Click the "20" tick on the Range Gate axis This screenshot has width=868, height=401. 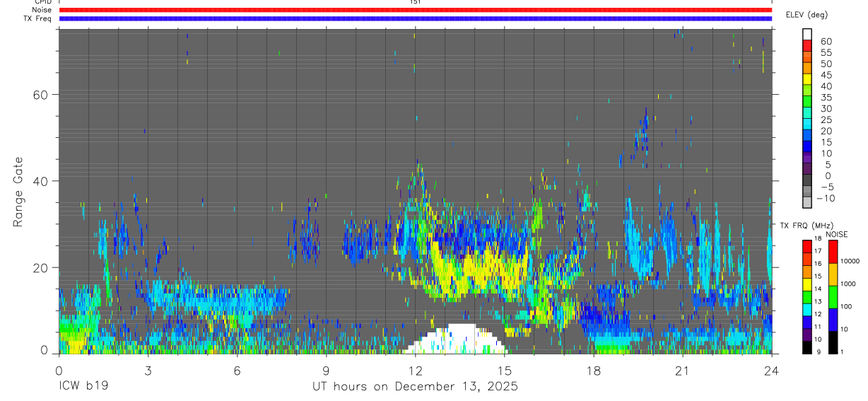40,267
